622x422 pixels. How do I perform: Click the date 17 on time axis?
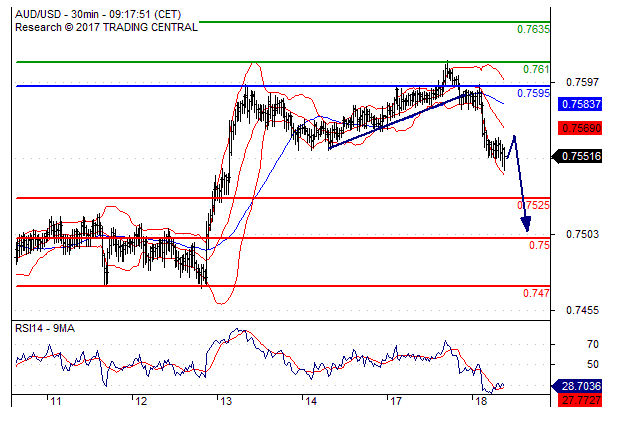(x=395, y=401)
